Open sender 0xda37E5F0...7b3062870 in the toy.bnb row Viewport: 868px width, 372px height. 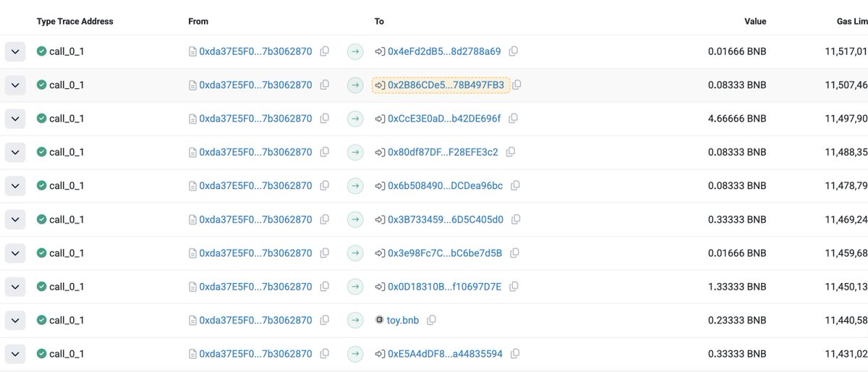click(255, 320)
